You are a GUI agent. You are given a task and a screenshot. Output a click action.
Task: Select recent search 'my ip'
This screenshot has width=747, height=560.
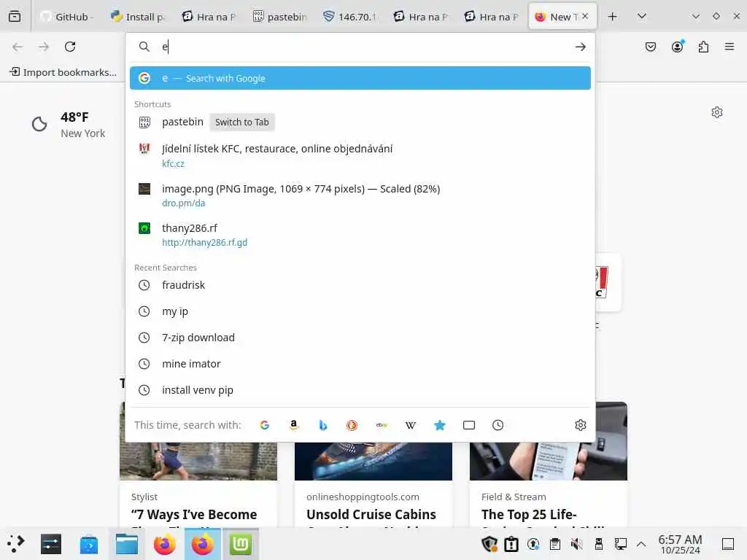360,311
